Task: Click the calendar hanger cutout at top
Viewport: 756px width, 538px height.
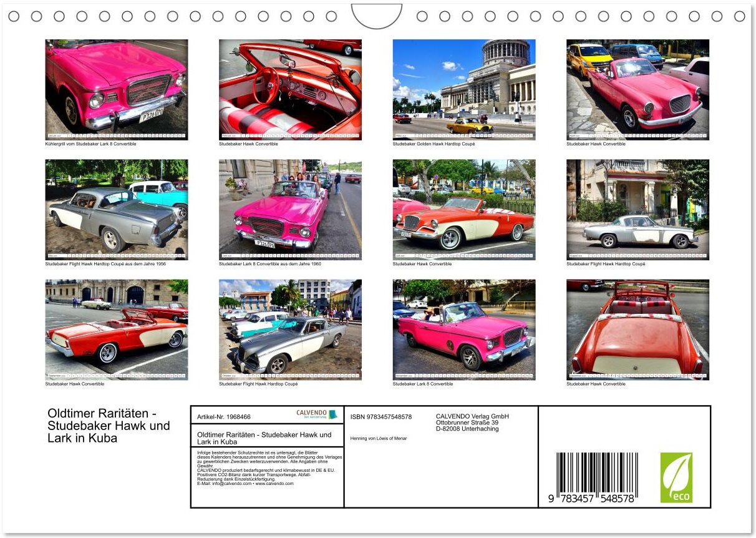Action: (x=377, y=16)
